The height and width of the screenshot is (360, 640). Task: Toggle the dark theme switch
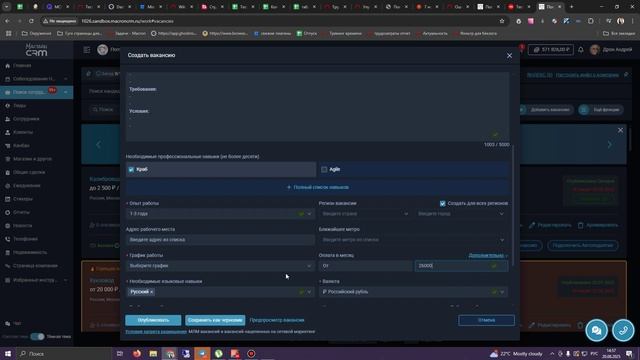(37, 336)
